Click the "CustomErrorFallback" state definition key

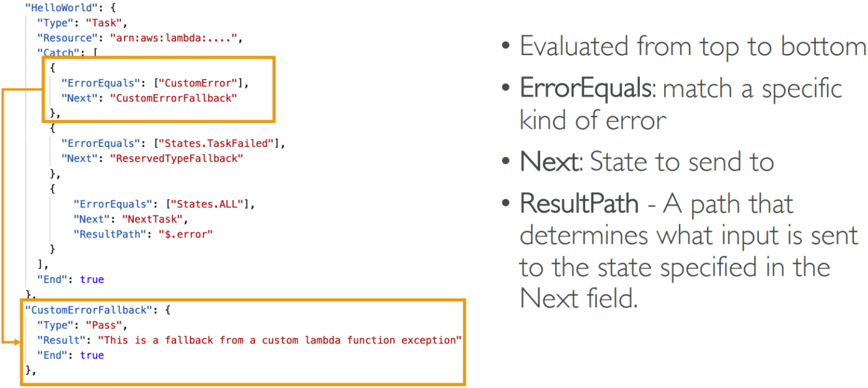88,310
